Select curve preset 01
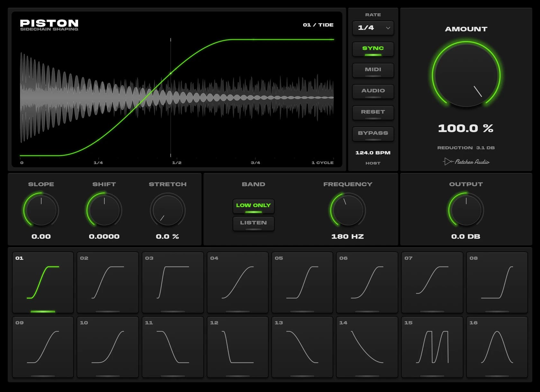 click(x=43, y=282)
